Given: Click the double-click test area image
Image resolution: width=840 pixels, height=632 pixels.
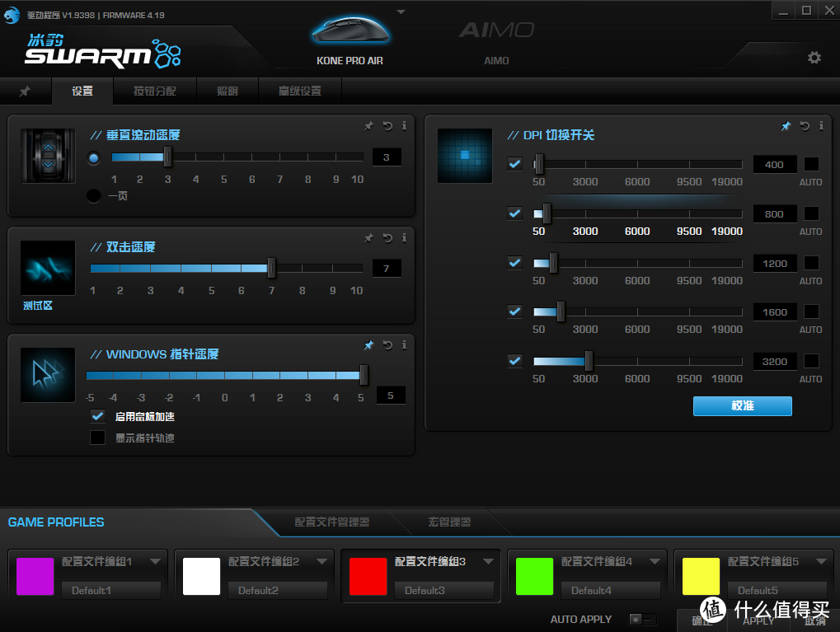Looking at the screenshot, I should pos(48,268).
